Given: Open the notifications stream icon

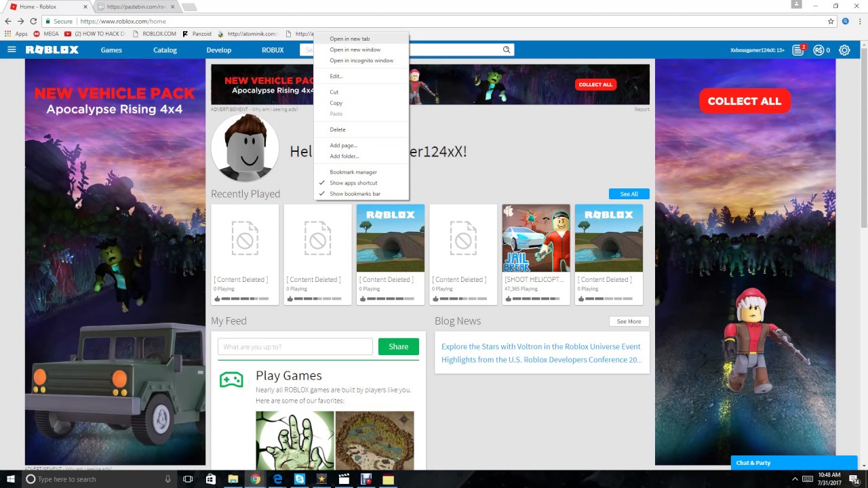Looking at the screenshot, I should tap(800, 49).
